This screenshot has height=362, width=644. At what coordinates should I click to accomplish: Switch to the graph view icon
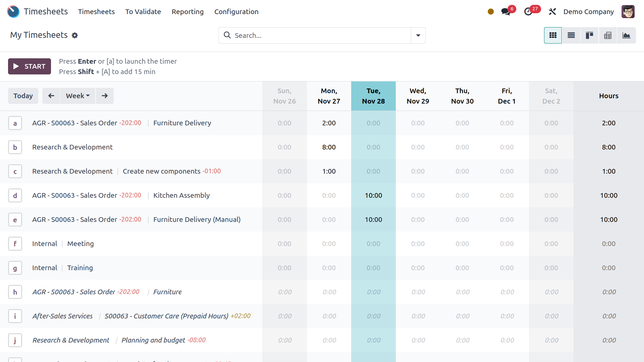pos(626,36)
